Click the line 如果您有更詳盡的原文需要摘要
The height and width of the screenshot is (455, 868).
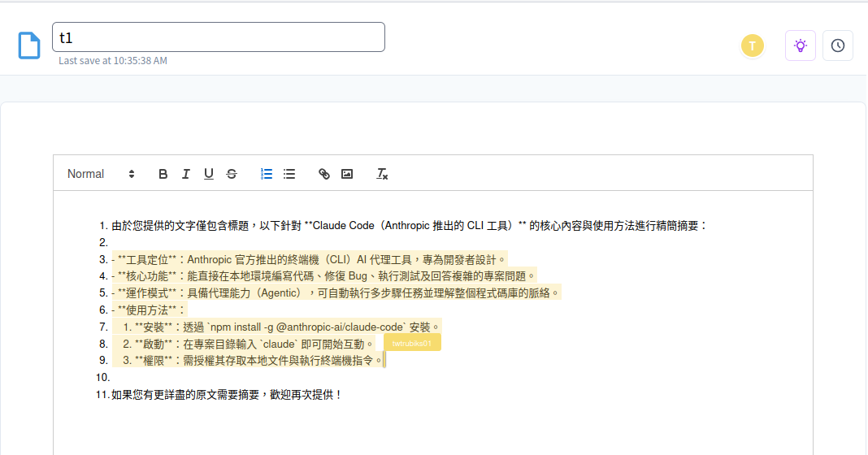point(227,395)
